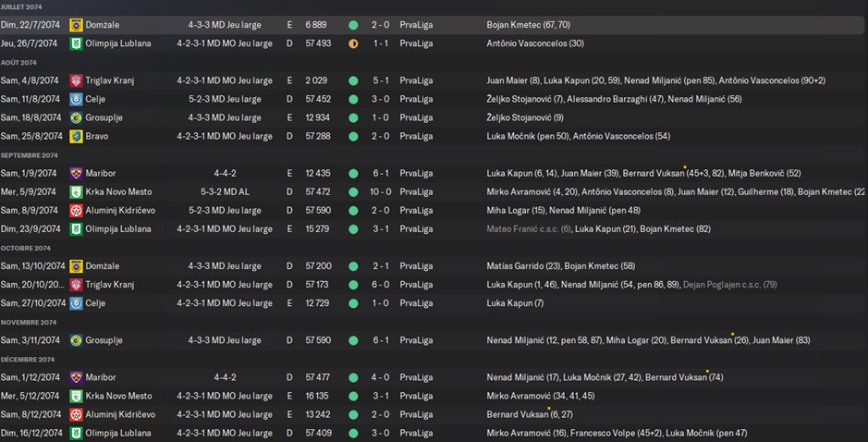Image resolution: width=868 pixels, height=442 pixels.
Task: Select attendance figure 57 493
Action: point(318,43)
